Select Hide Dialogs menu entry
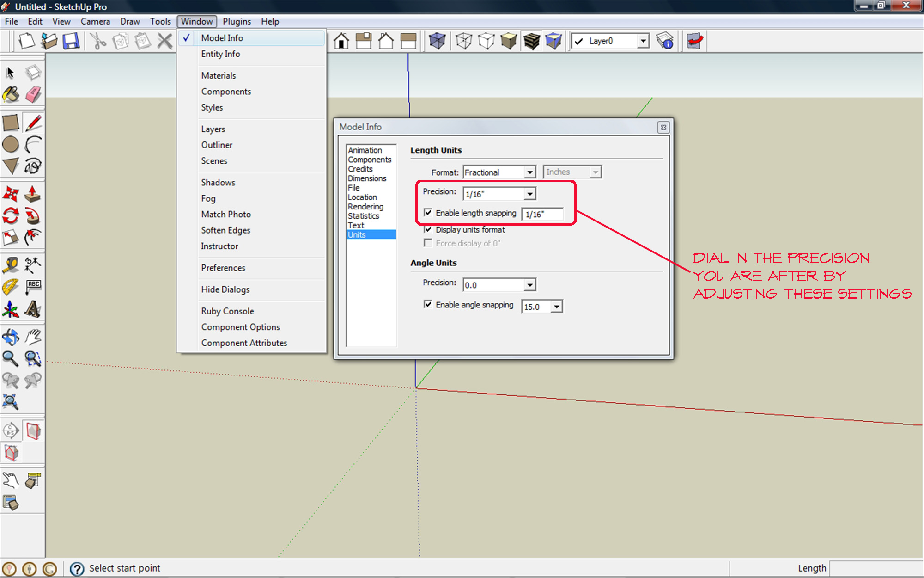The height and width of the screenshot is (578, 924). click(252, 289)
